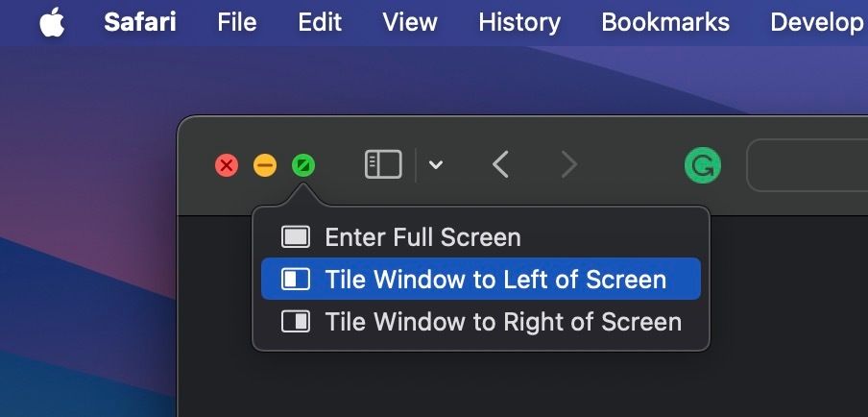Open the History menu
Viewport: 868px width, 417px height.
(519, 22)
